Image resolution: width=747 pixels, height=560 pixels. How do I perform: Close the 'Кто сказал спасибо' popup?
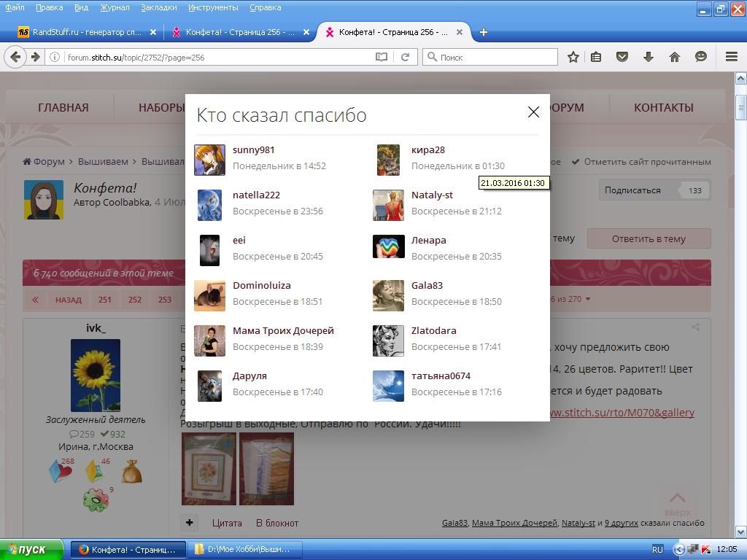533,112
